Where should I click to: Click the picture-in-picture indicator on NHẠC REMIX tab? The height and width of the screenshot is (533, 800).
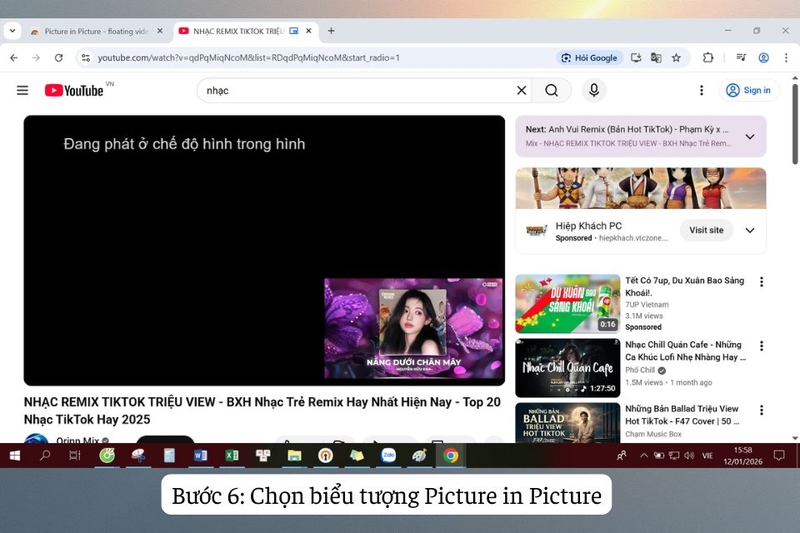[294, 31]
